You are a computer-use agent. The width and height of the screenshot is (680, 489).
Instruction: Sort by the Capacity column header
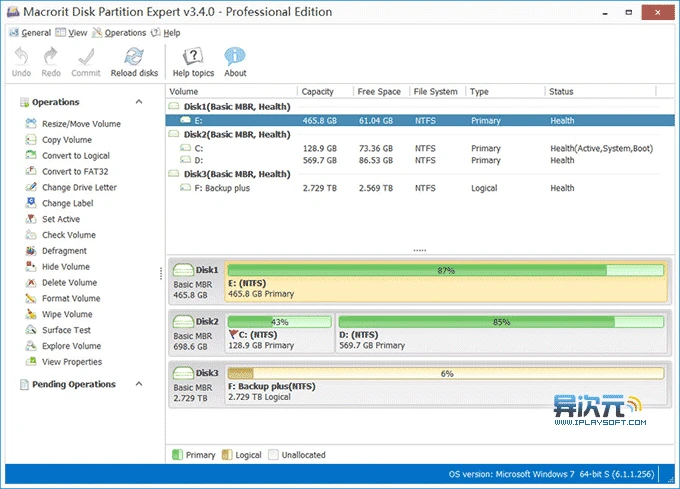coord(325,91)
